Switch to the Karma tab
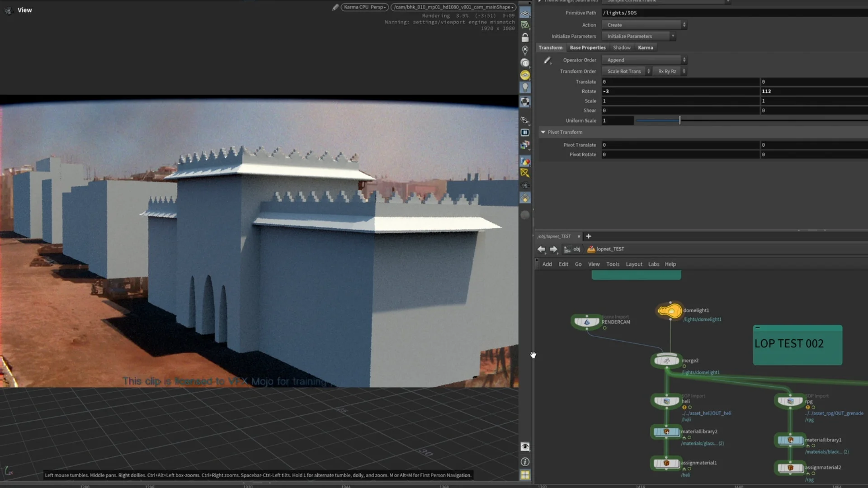Viewport: 868px width, 488px height. click(645, 47)
